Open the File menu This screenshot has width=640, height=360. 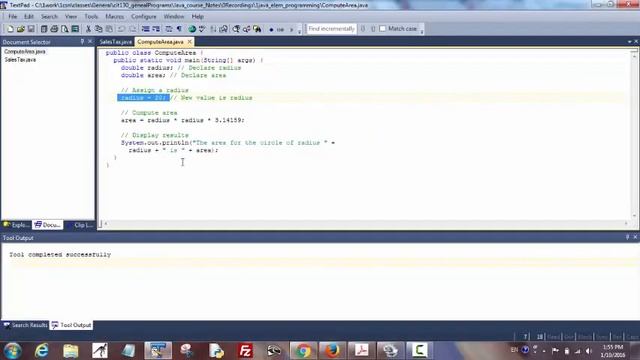[13, 17]
